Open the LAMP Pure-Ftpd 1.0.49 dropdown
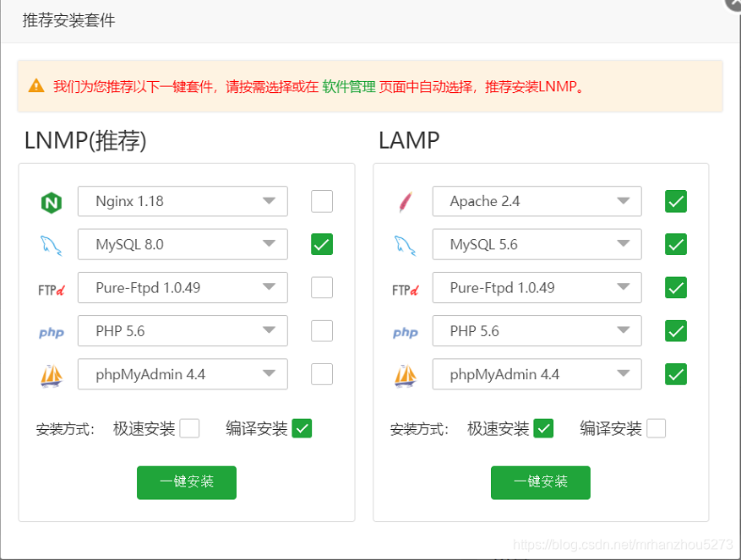 537,287
